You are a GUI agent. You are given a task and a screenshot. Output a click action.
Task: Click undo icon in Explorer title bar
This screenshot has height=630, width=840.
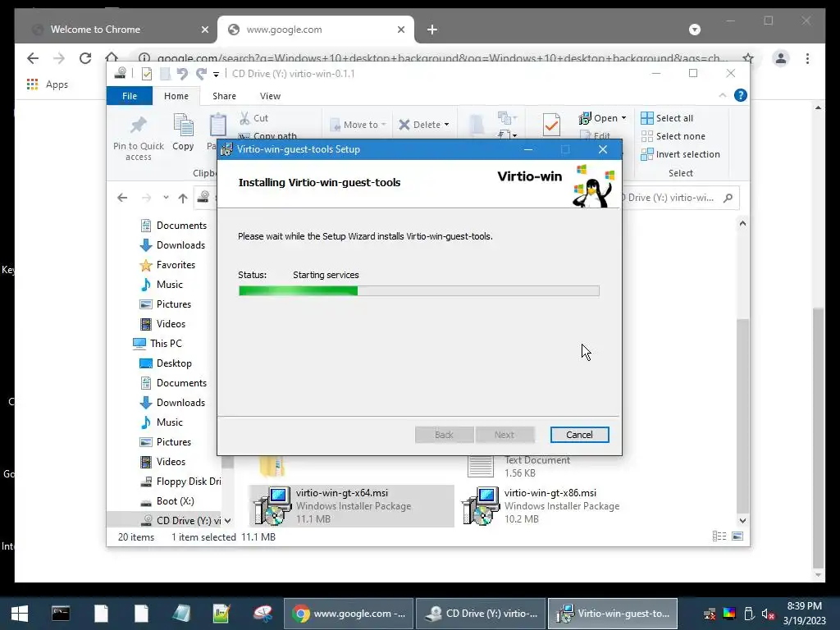[182, 74]
